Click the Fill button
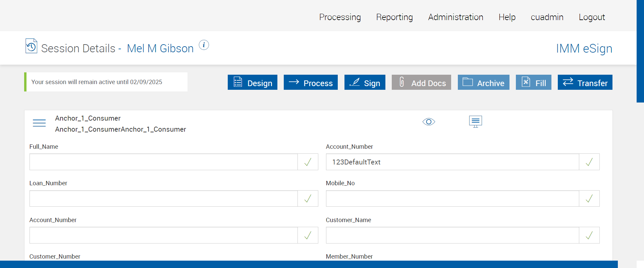Image resolution: width=644 pixels, height=268 pixels. click(x=533, y=82)
